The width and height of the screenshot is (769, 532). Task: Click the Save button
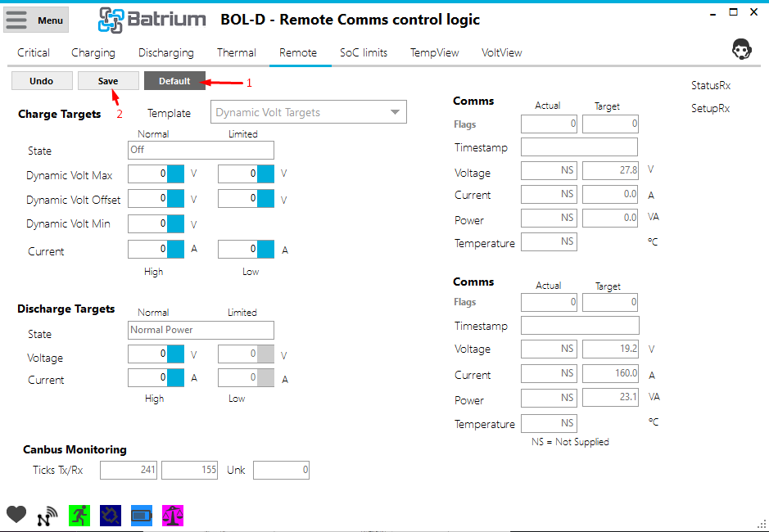pyautogui.click(x=108, y=81)
